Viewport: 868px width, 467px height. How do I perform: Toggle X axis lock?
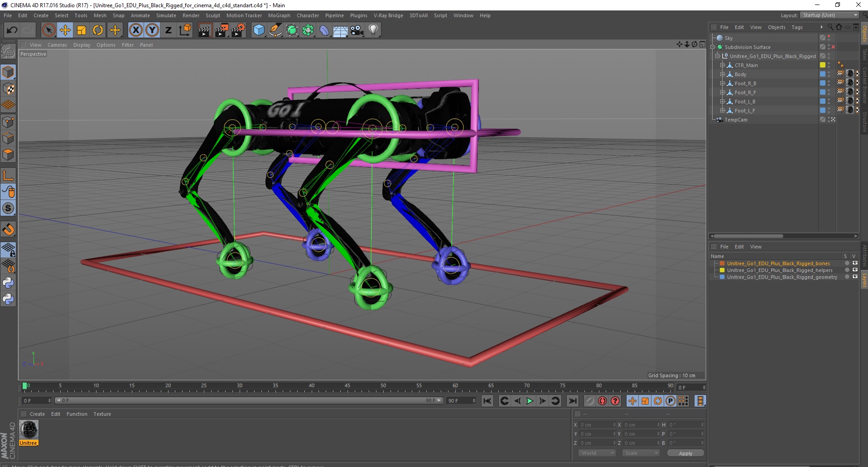135,30
